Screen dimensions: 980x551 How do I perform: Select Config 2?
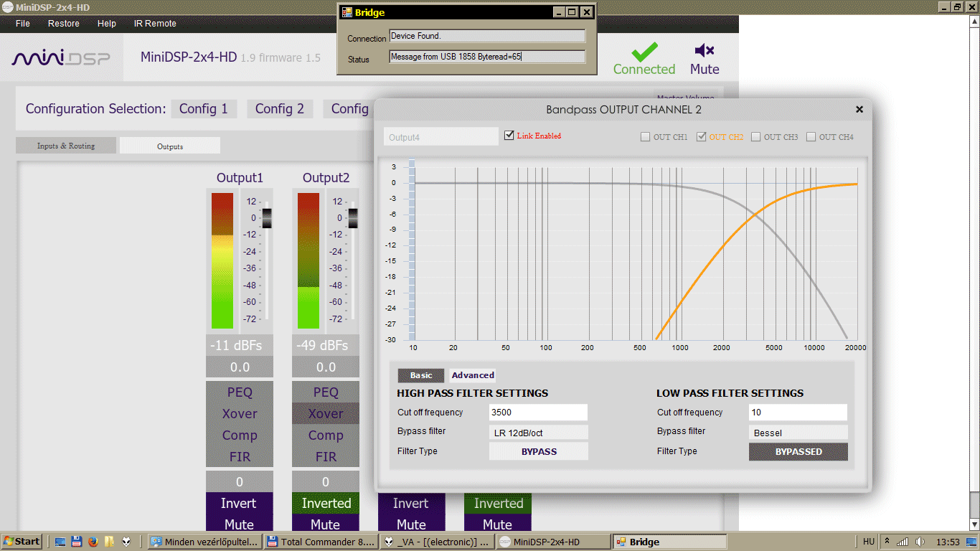click(280, 109)
